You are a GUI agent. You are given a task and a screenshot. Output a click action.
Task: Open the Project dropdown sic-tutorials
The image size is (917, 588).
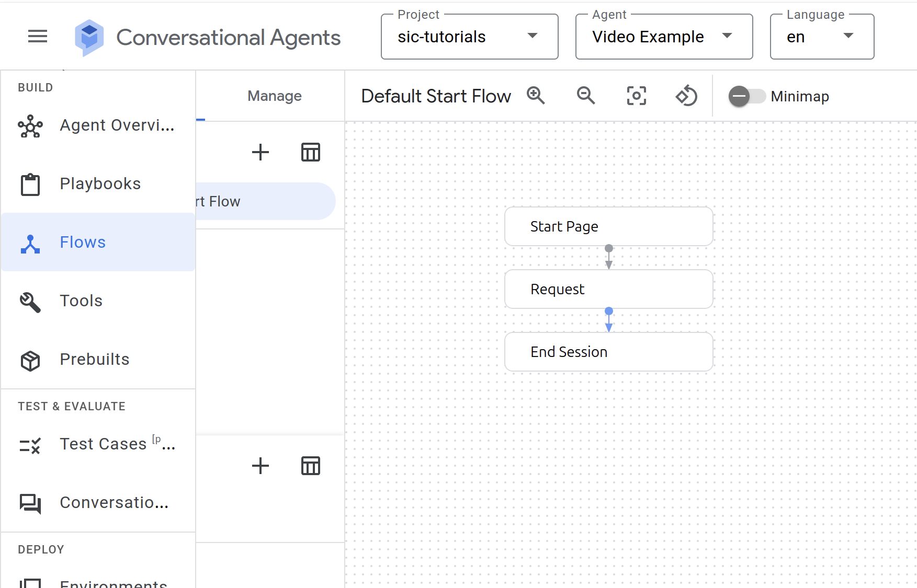click(x=469, y=37)
